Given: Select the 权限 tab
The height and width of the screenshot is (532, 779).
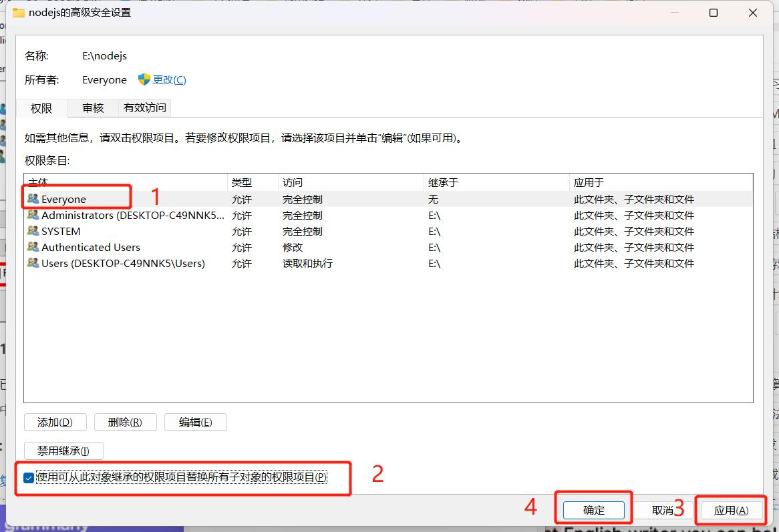Looking at the screenshot, I should point(41,108).
